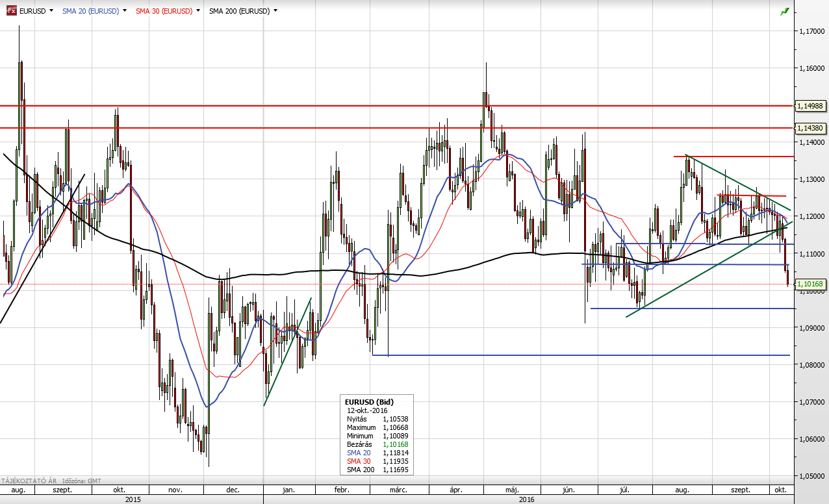Image resolution: width=829 pixels, height=504 pixels.
Task: Open the SMA 200 (EURUSD) dropdown
Action: (275, 11)
